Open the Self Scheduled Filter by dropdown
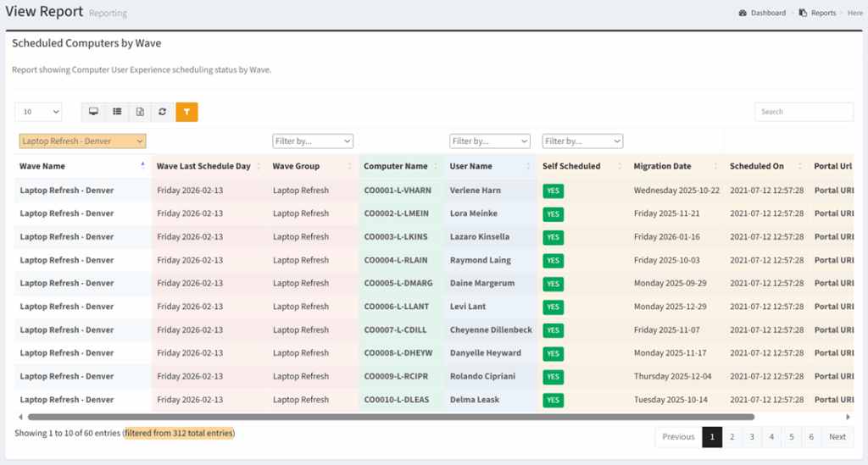The height and width of the screenshot is (465, 868). pos(582,141)
